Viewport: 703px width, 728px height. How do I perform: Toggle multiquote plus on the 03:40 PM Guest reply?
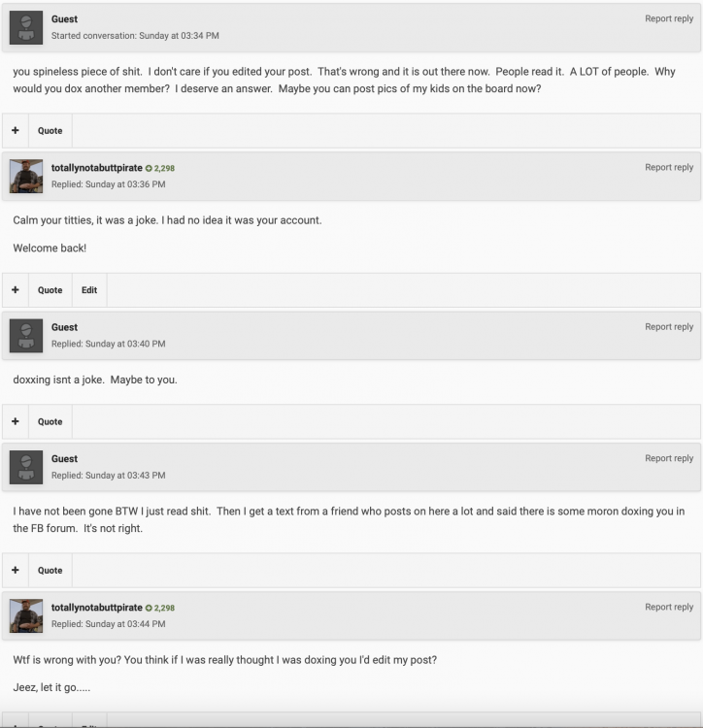(16, 422)
